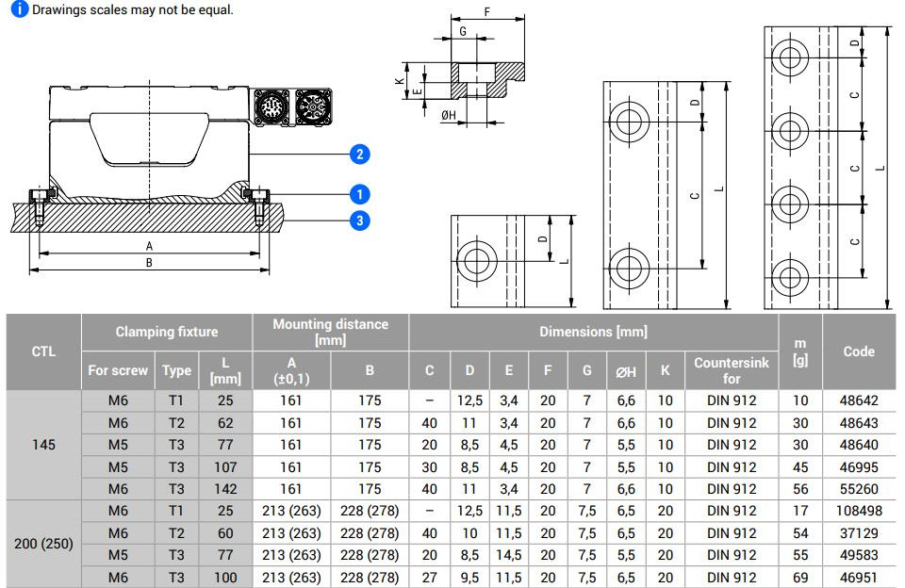Click the 'For screw' subheader
This screenshot has height=588, width=905.
118,370
